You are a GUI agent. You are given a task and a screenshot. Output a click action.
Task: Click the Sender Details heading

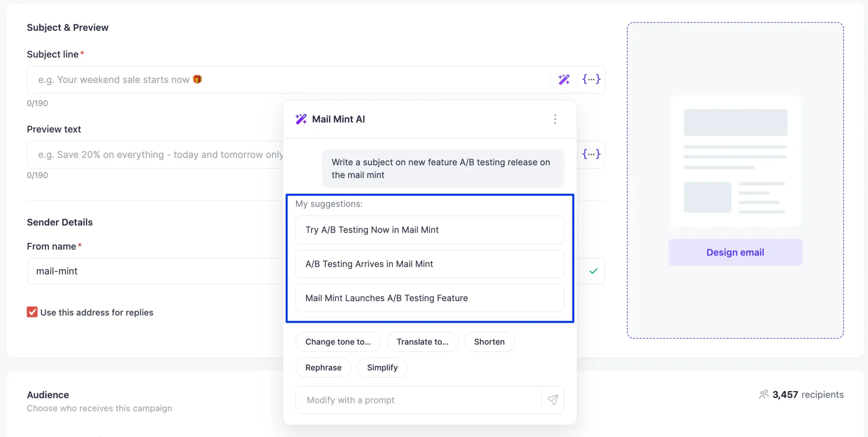pyautogui.click(x=60, y=222)
